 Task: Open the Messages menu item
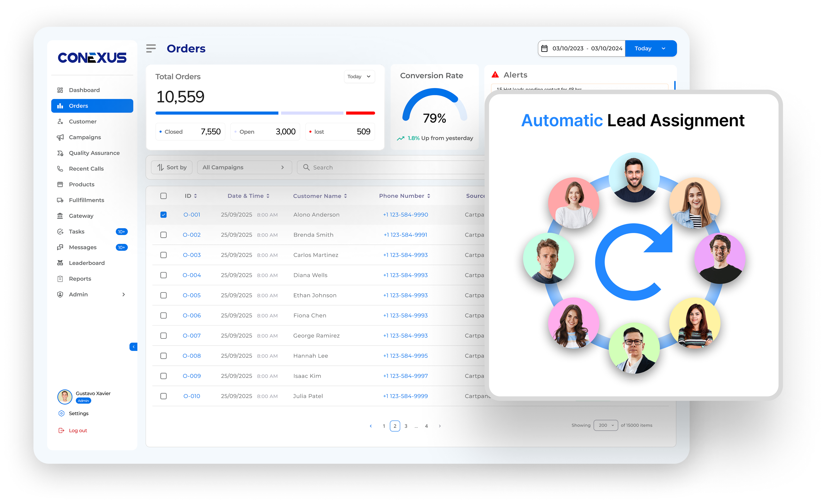[83, 247]
